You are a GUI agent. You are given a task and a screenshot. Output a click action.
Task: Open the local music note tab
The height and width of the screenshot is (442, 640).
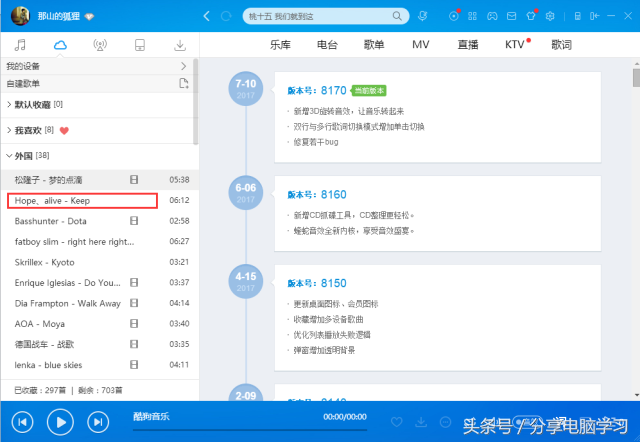click(x=20, y=45)
